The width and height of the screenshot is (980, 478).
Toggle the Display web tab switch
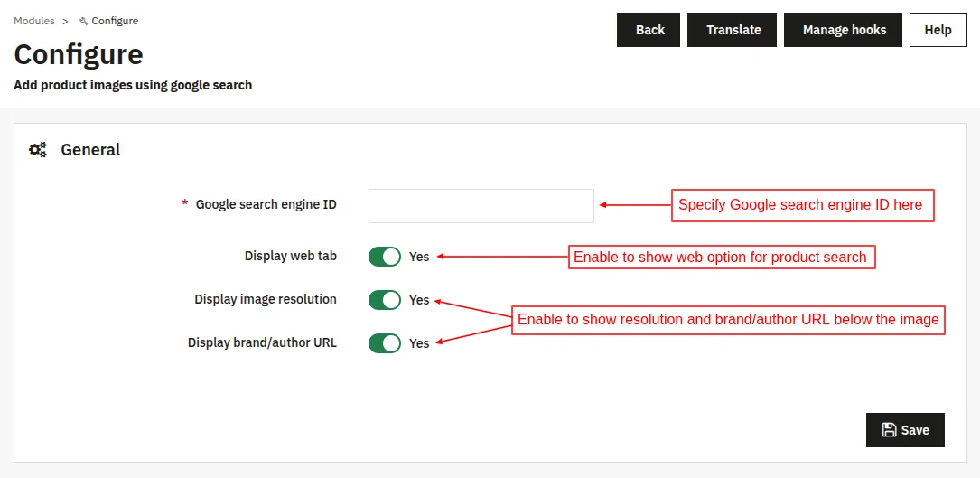(385, 257)
